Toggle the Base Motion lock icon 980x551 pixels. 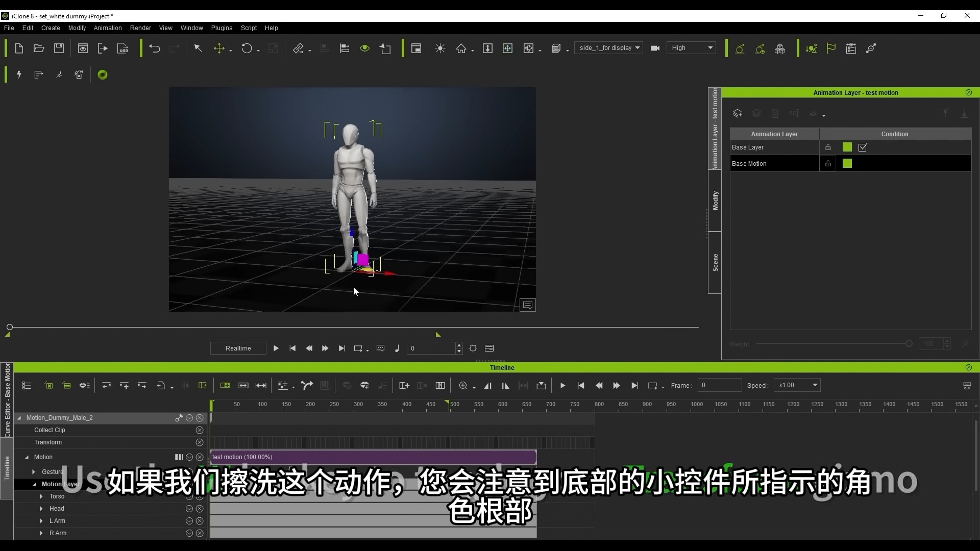click(x=828, y=164)
